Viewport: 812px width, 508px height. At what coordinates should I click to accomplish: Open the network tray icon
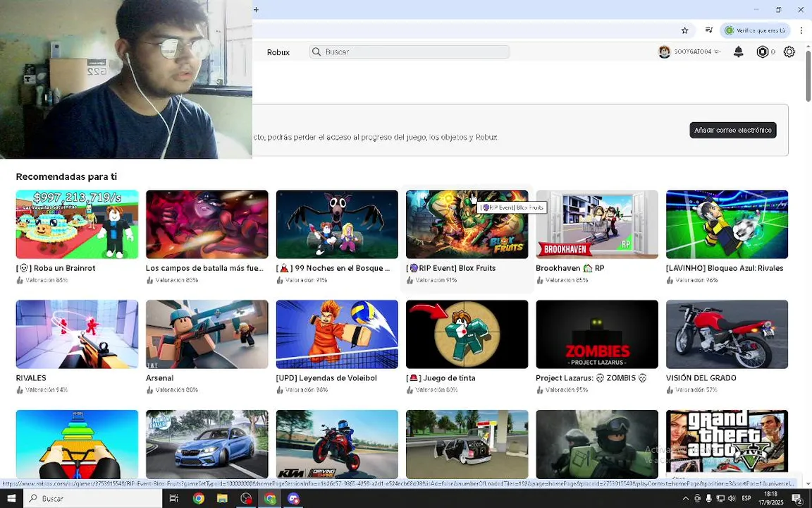point(720,498)
